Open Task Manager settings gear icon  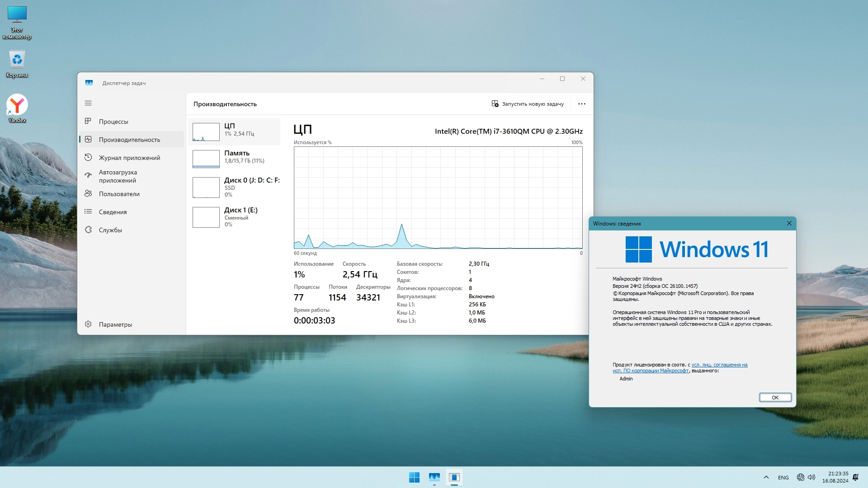[x=88, y=324]
